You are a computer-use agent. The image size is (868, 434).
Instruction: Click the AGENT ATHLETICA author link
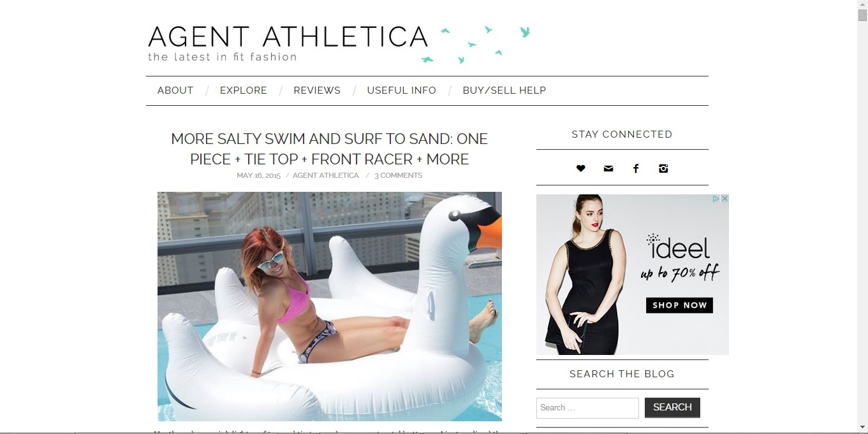pos(326,175)
